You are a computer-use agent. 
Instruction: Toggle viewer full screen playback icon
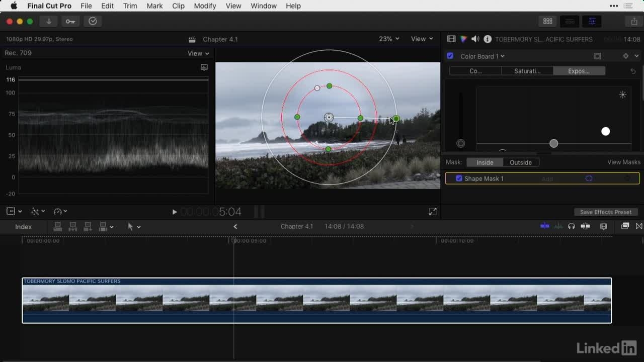point(433,212)
